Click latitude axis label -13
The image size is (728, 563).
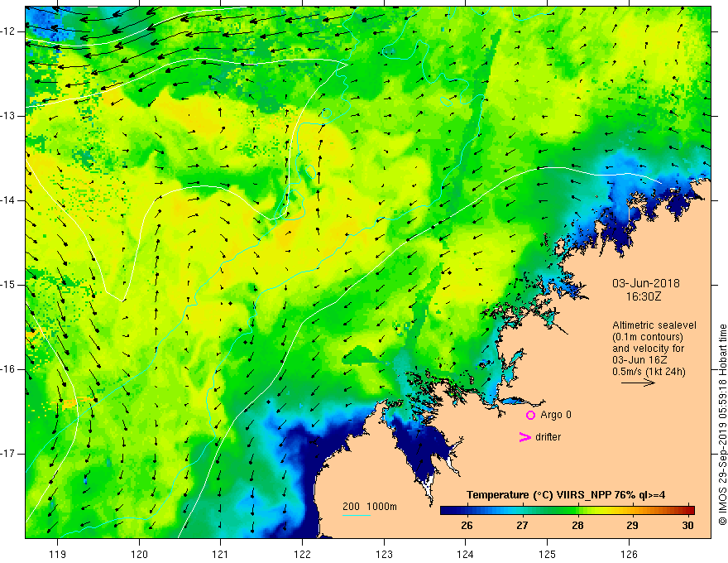click(8, 116)
